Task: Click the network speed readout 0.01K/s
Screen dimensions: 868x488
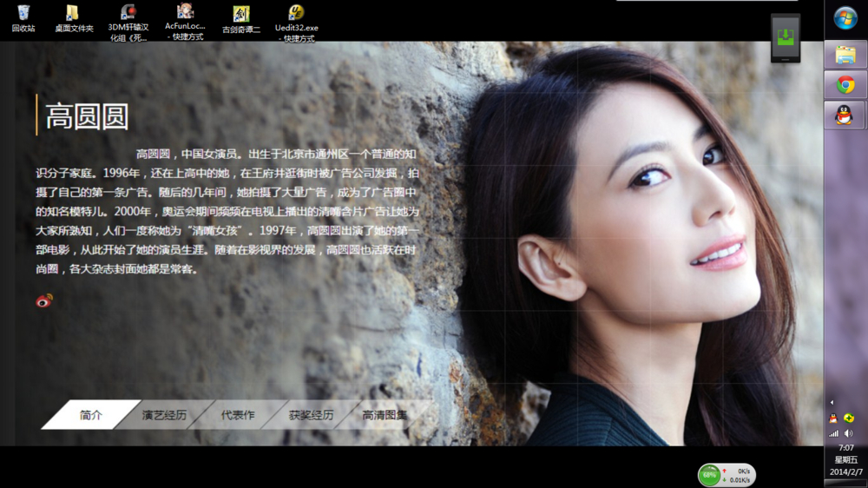Action: coord(740,479)
